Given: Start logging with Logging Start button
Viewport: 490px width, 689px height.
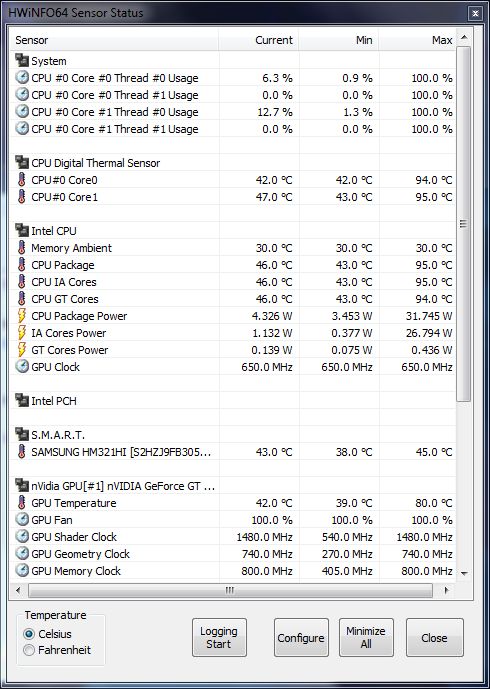Looking at the screenshot, I should pos(219,638).
